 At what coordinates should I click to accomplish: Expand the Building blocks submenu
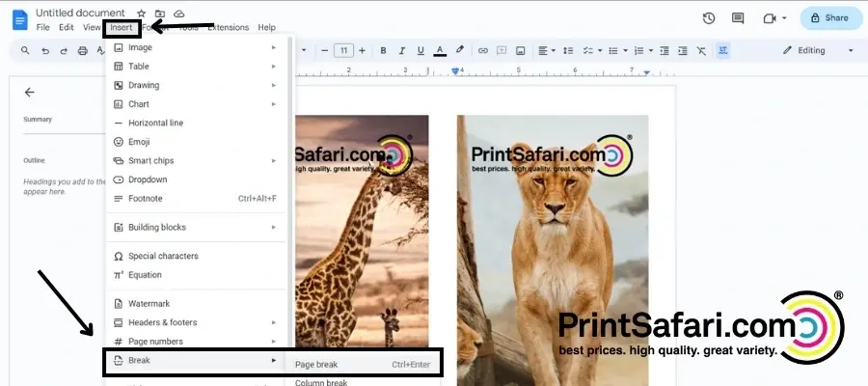click(x=197, y=227)
